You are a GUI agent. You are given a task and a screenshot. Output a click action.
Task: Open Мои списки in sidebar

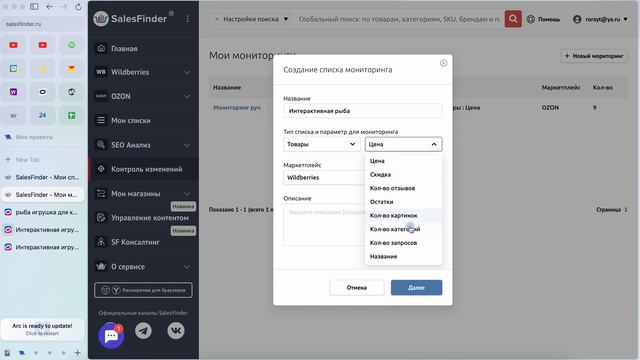(x=143, y=121)
